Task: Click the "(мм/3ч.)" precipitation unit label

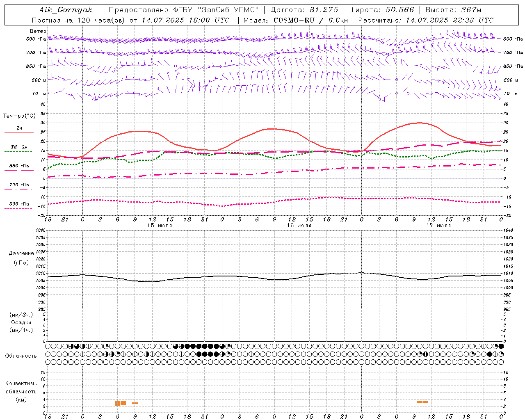Action: (21, 315)
